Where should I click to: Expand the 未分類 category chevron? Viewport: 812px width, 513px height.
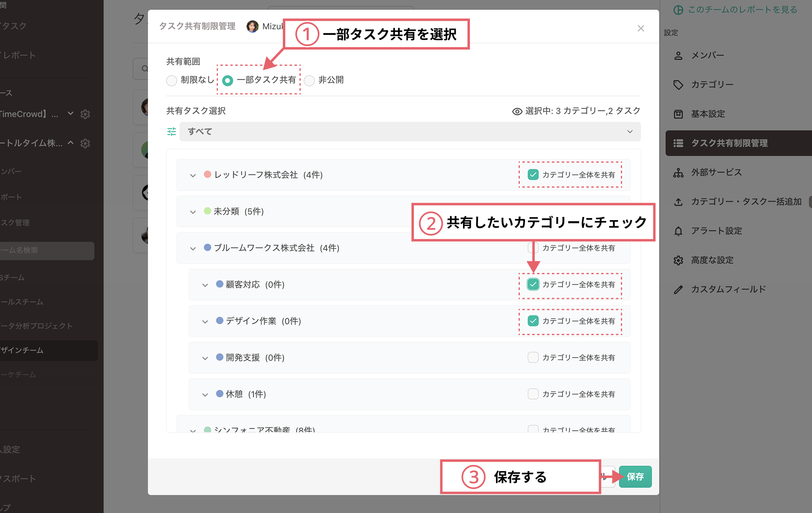193,212
